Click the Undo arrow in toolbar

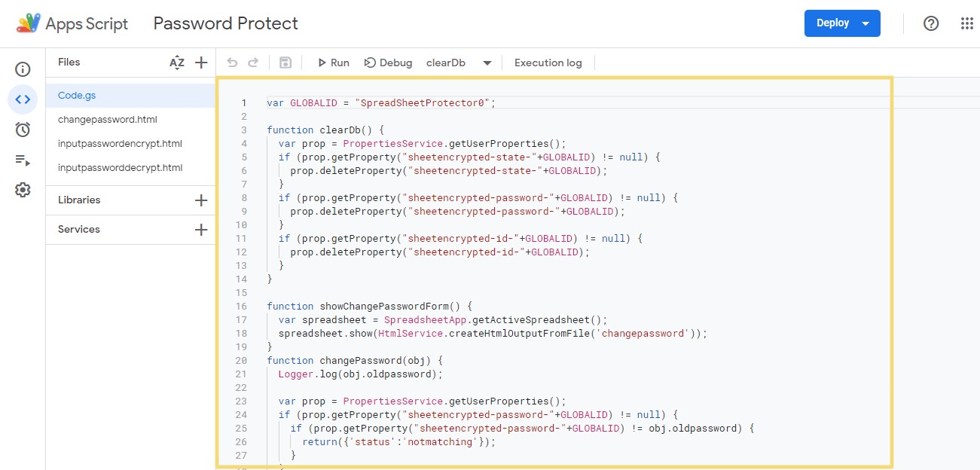pyautogui.click(x=232, y=63)
